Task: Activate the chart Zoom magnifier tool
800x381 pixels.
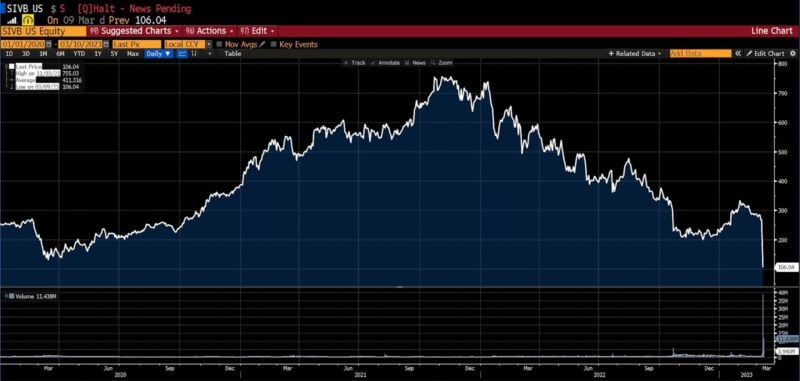Action: pyautogui.click(x=433, y=63)
